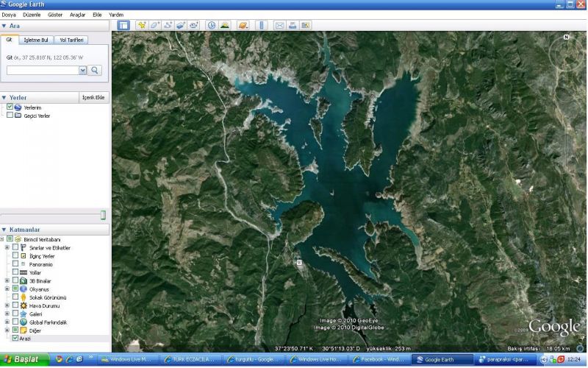Select the ruler measurement tool
This screenshot has width=588, height=368.
coord(261,25)
